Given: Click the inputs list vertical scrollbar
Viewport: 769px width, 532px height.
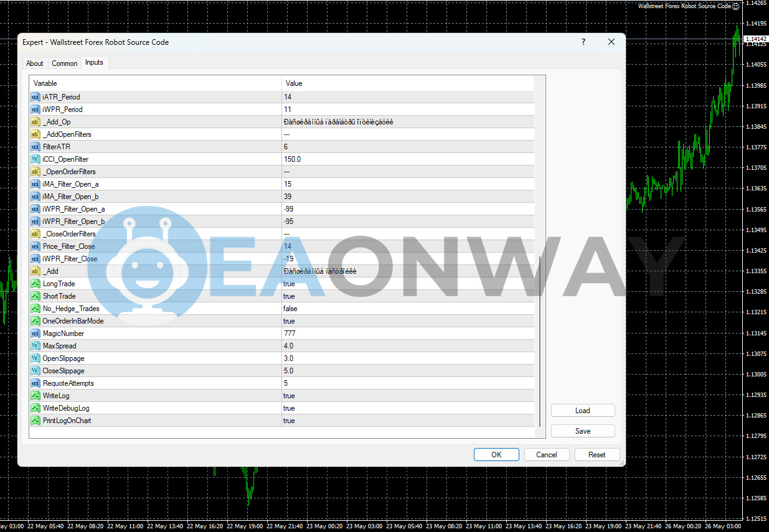Looking at the screenshot, I should pyautogui.click(x=540, y=341).
